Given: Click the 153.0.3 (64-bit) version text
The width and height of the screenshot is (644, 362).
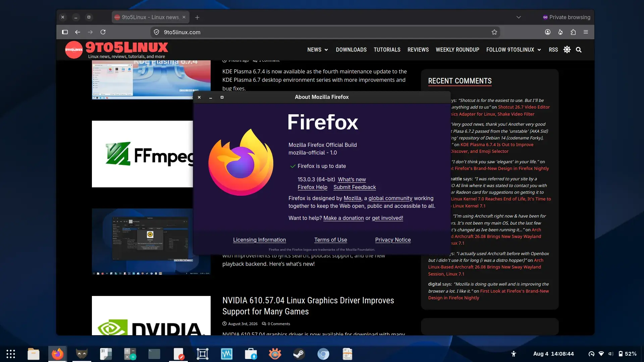Looking at the screenshot, I should [316, 179].
